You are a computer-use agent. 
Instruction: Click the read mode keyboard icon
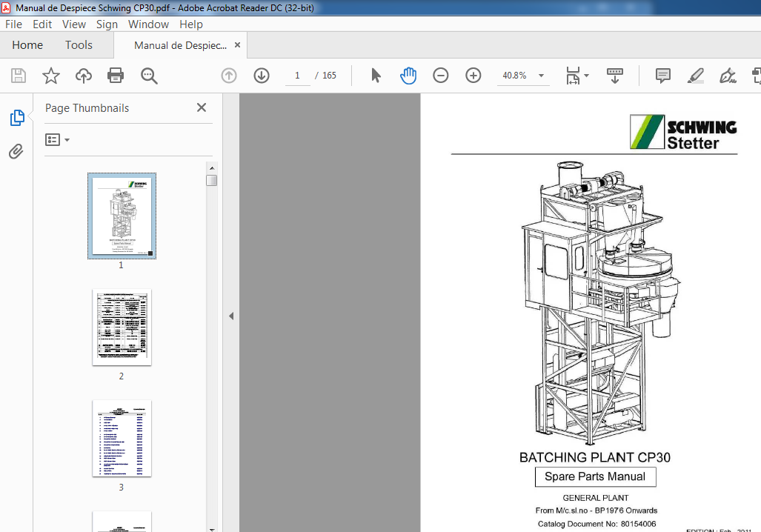pos(615,76)
